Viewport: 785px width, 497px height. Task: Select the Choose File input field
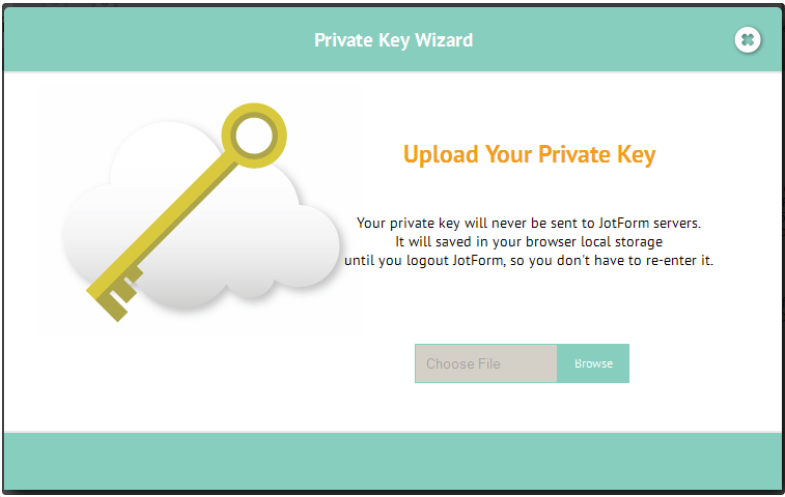[486, 363]
